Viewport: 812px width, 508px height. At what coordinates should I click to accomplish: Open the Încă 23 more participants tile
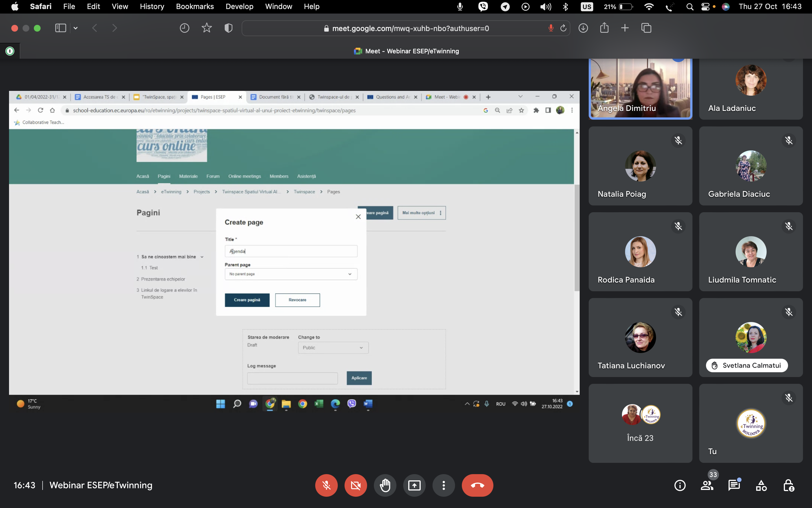click(x=640, y=423)
